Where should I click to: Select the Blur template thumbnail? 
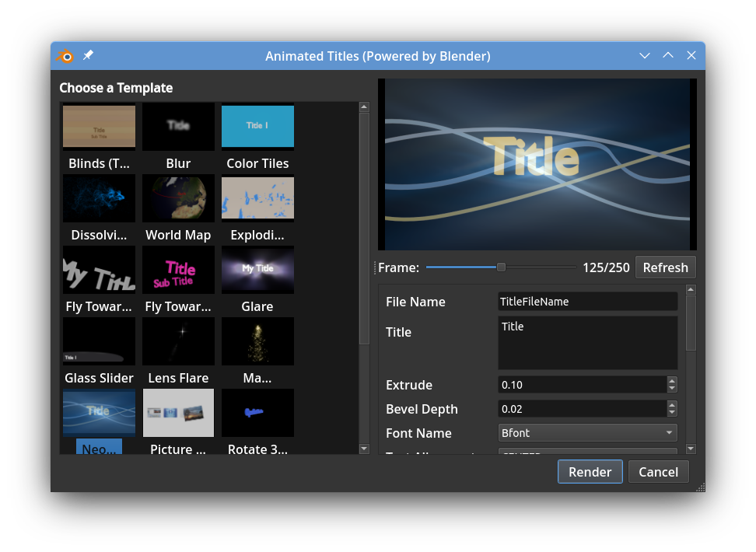pos(178,126)
